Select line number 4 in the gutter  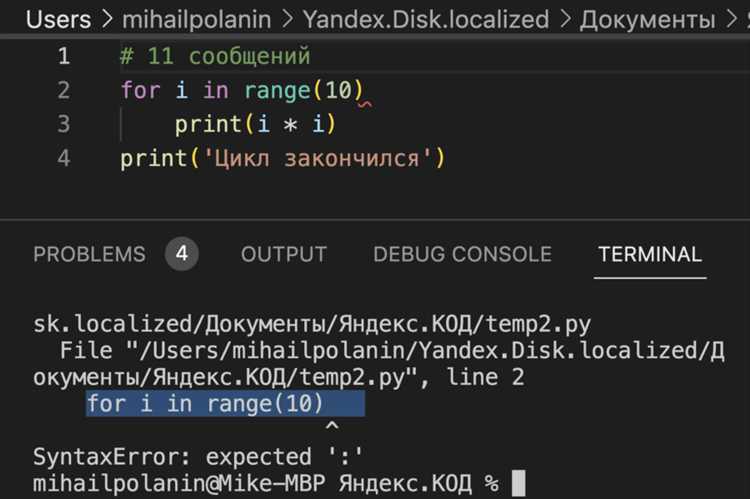tap(64, 158)
